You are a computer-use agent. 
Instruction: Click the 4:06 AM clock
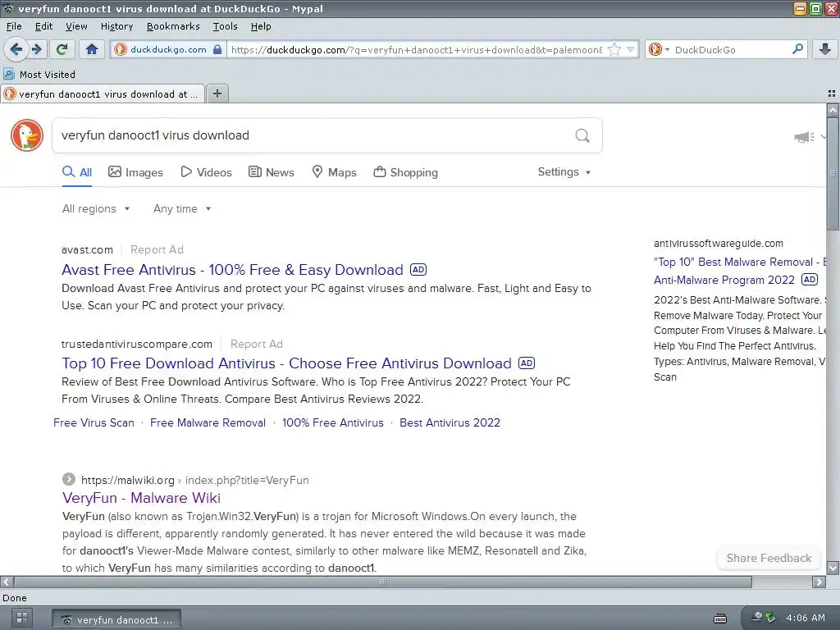[806, 618]
